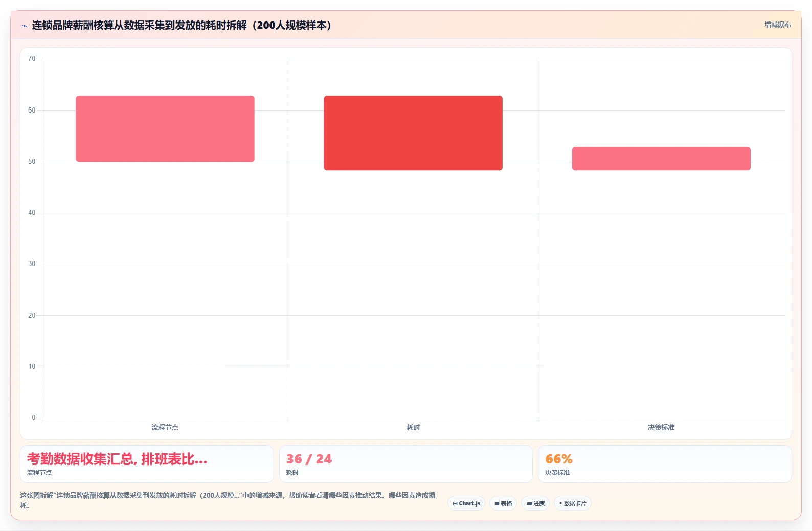The height and width of the screenshot is (531, 812).
Task: Click the y-axis tick label 20
Action: pyautogui.click(x=32, y=316)
